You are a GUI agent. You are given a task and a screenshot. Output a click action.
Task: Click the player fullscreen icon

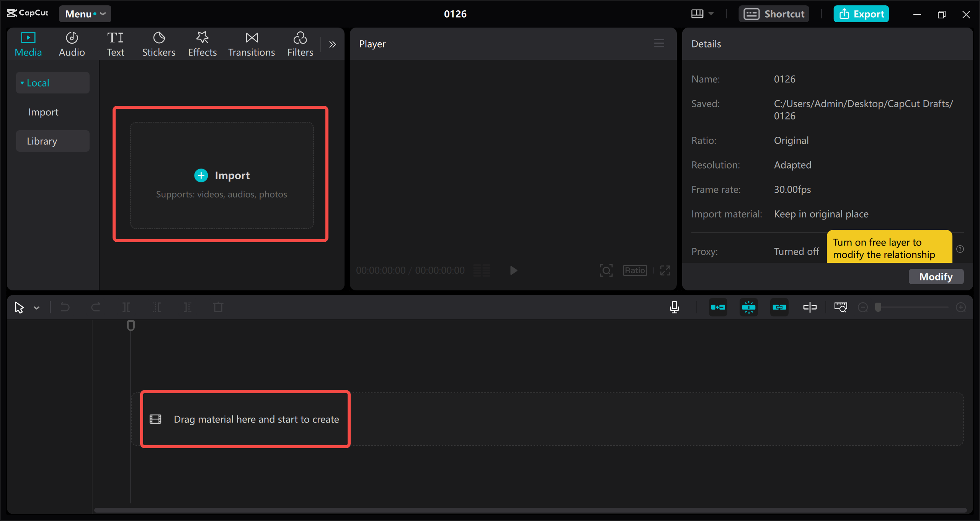(x=665, y=270)
